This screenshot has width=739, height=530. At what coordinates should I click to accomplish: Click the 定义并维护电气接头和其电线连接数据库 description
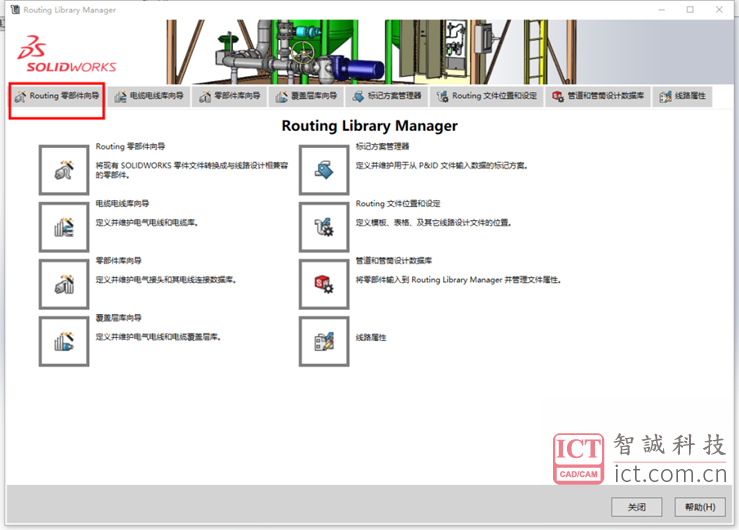[x=166, y=280]
